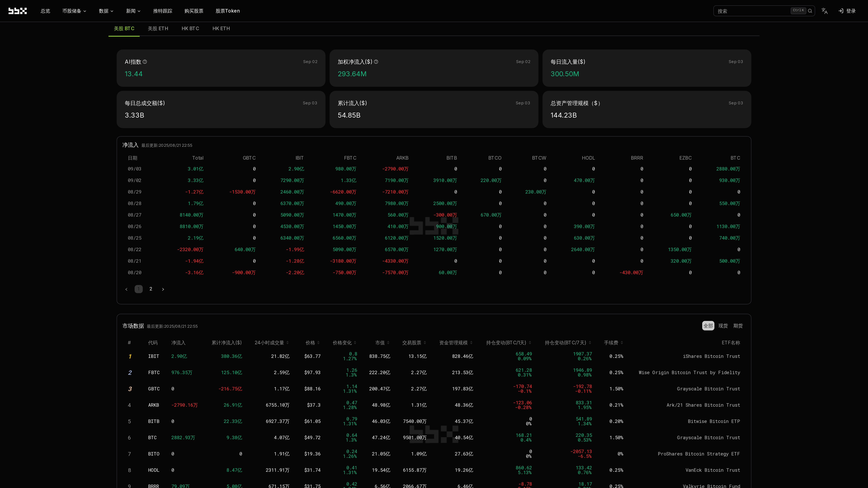The image size is (868, 488).
Task: Sort by 资金管理规模 column arrows
Action: click(x=471, y=342)
